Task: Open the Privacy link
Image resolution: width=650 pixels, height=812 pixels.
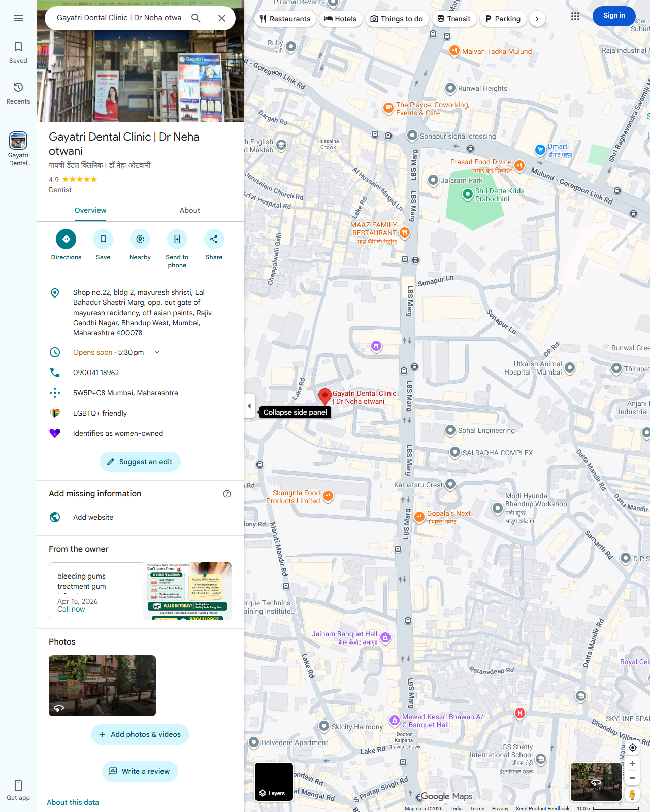Action: point(500,808)
